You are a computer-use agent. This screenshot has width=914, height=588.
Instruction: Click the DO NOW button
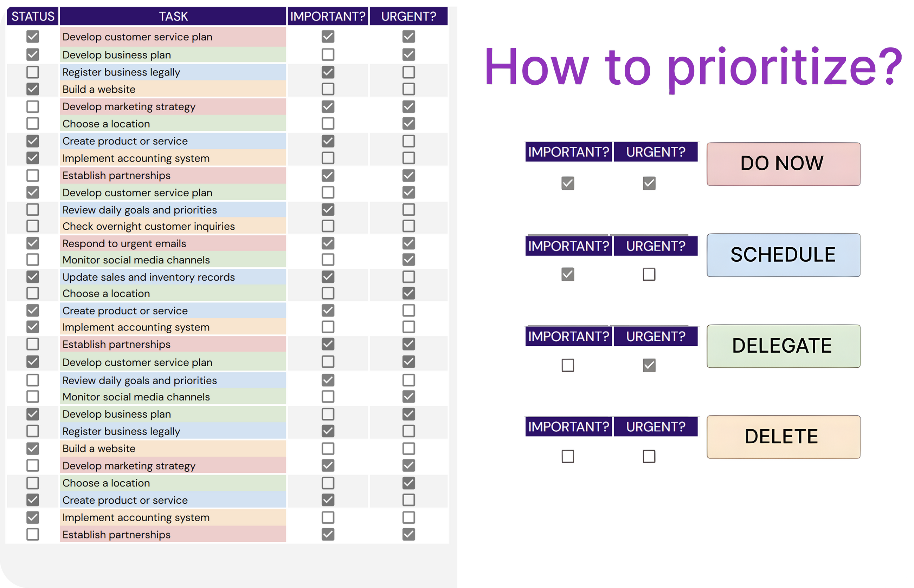[x=783, y=164]
